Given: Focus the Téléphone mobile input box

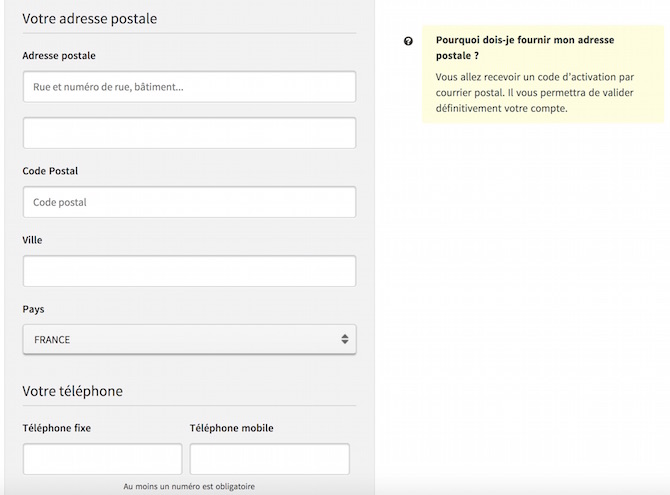Looking at the screenshot, I should (x=270, y=459).
